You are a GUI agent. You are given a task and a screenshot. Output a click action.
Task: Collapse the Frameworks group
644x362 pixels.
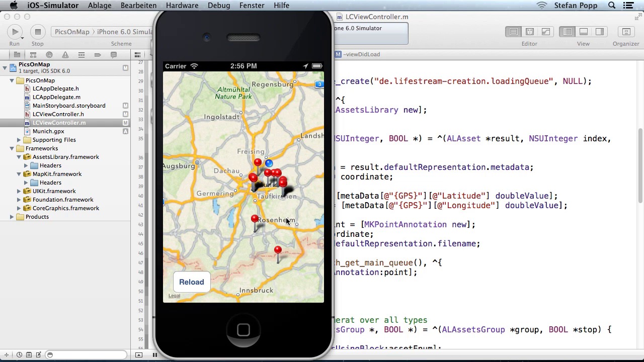point(12,148)
